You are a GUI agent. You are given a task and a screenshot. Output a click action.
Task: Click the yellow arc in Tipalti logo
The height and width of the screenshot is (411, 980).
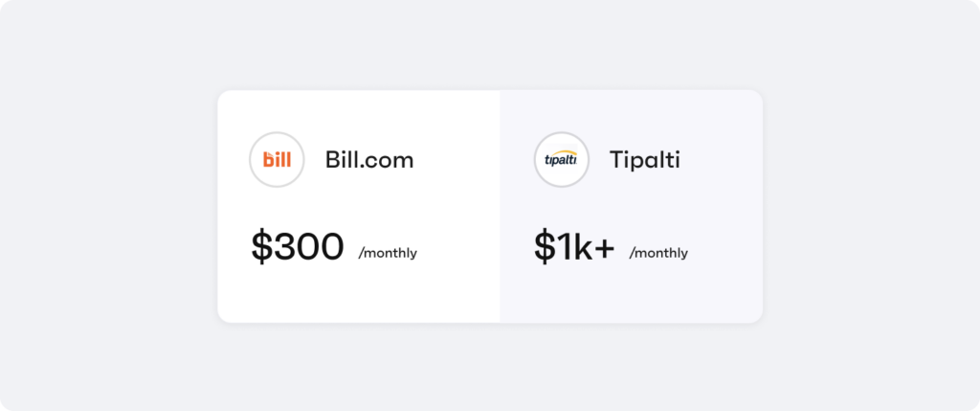coord(563,152)
